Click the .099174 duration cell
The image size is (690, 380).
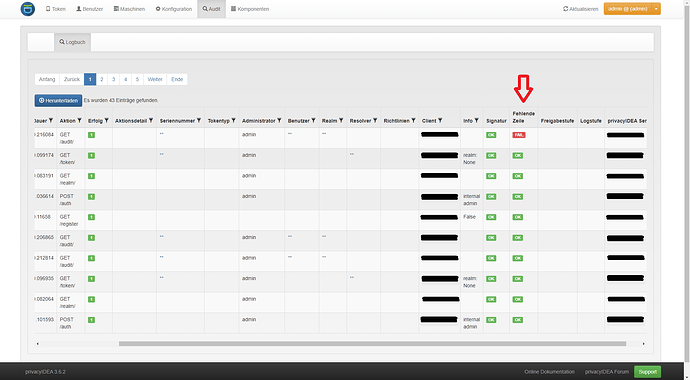click(44, 155)
